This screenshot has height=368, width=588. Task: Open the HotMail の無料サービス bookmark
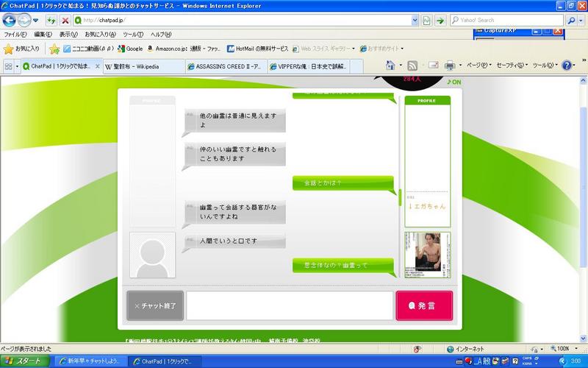coord(258,49)
